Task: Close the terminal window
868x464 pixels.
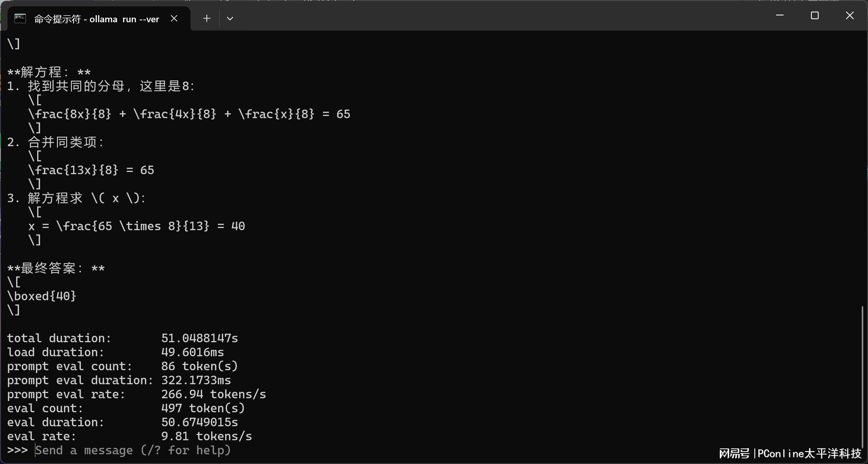Action: point(849,16)
